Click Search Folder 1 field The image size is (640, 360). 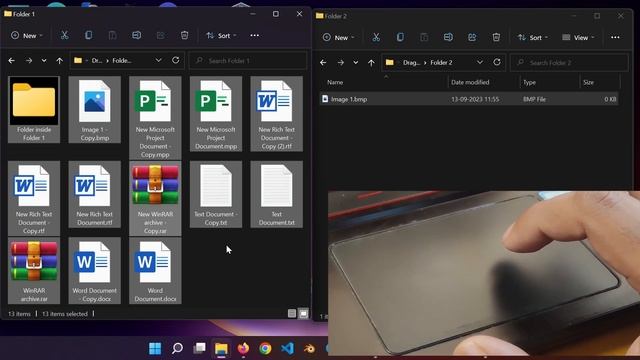pos(248,60)
